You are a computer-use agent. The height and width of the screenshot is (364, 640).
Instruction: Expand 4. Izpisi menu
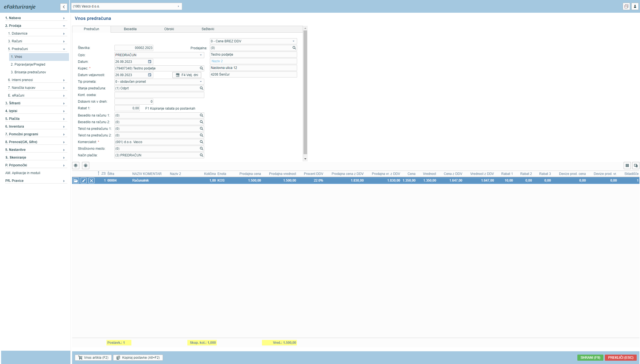pyautogui.click(x=36, y=111)
